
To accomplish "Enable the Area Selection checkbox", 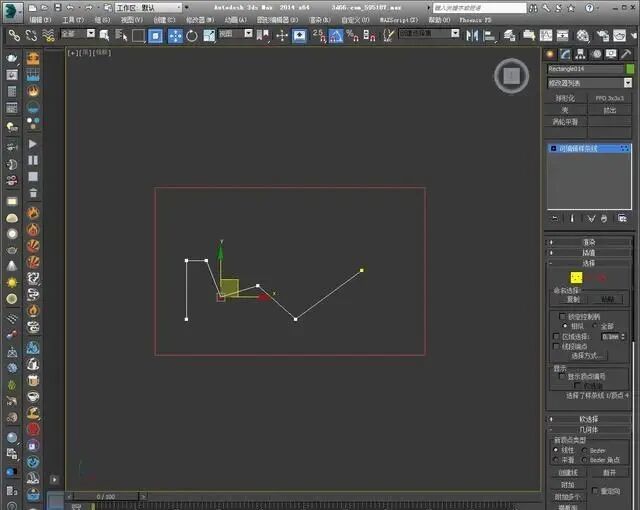I will (x=556, y=336).
